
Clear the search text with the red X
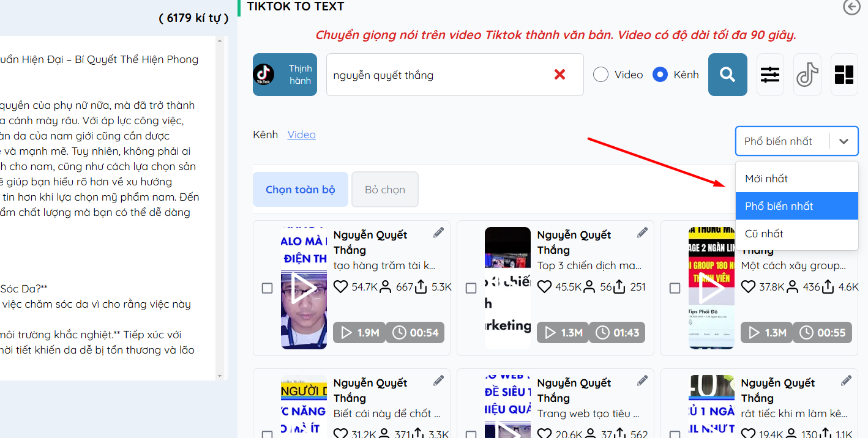559,75
